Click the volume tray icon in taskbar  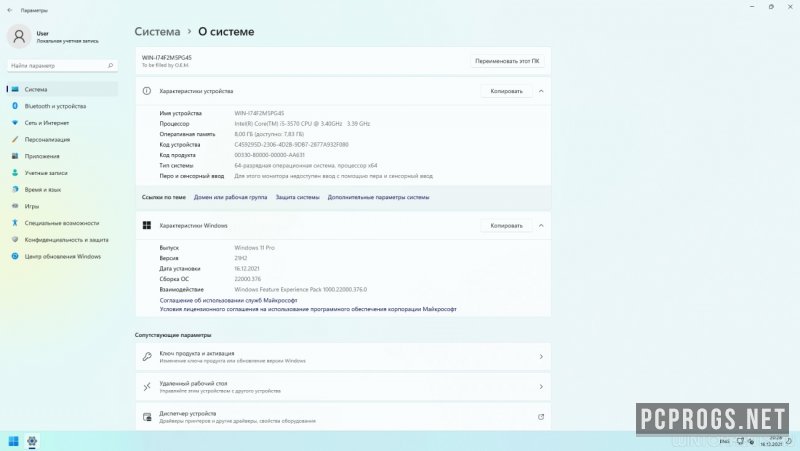pos(751,441)
